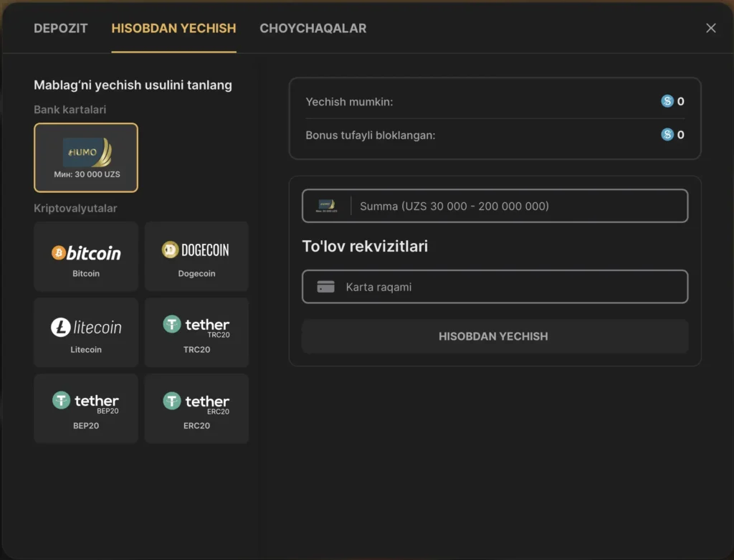Click the 'Мин: 30 000 UZS' text

(x=87, y=174)
